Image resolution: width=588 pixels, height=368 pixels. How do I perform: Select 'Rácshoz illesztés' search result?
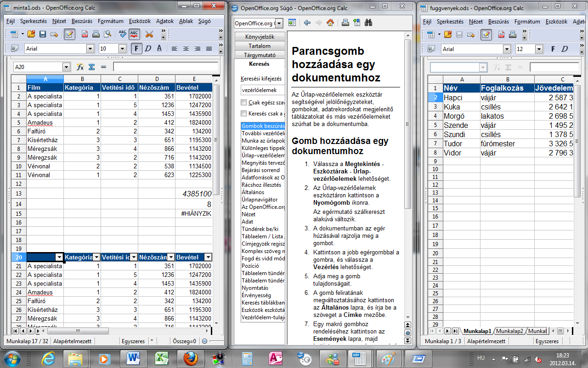click(263, 184)
